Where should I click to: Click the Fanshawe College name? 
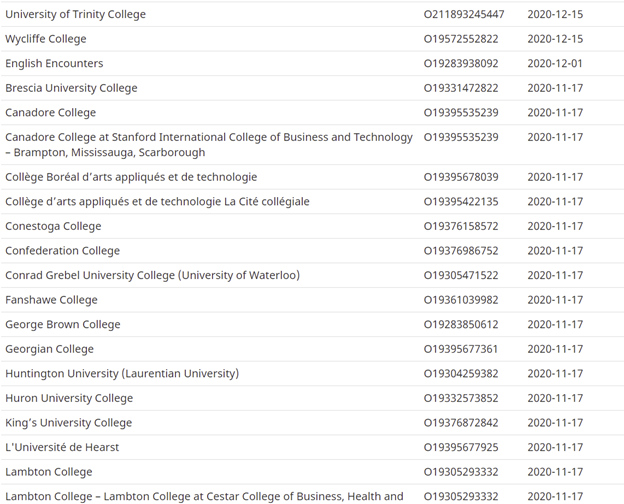click(51, 300)
